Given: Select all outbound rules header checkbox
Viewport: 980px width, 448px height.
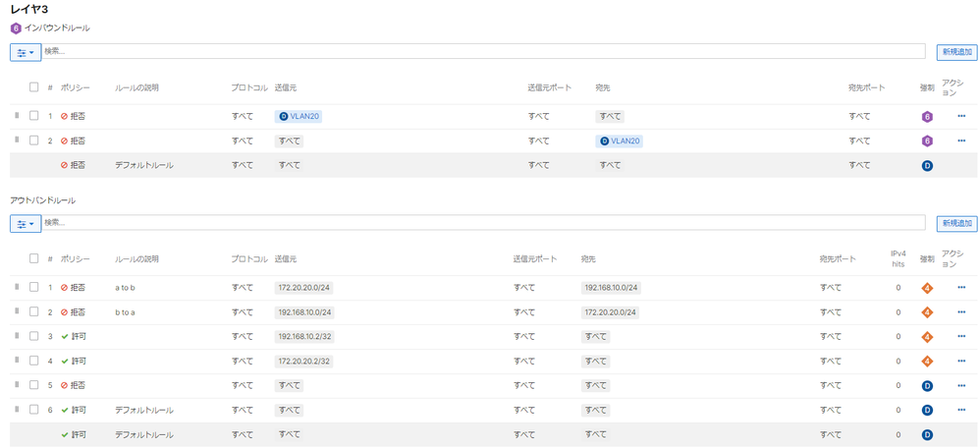Looking at the screenshot, I should 33,258.
